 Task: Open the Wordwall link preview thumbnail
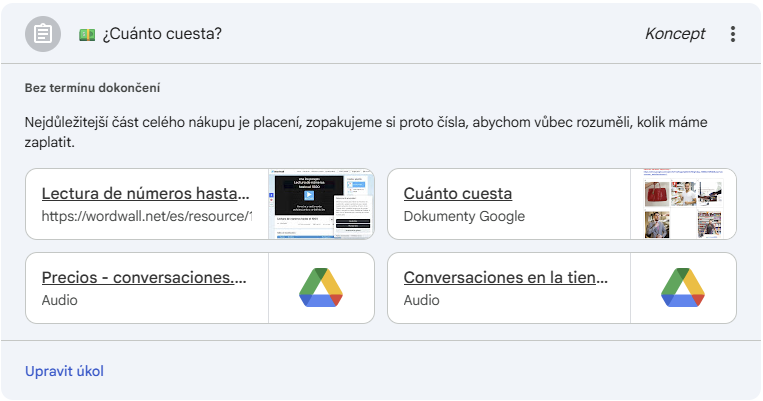pyautogui.click(x=321, y=204)
